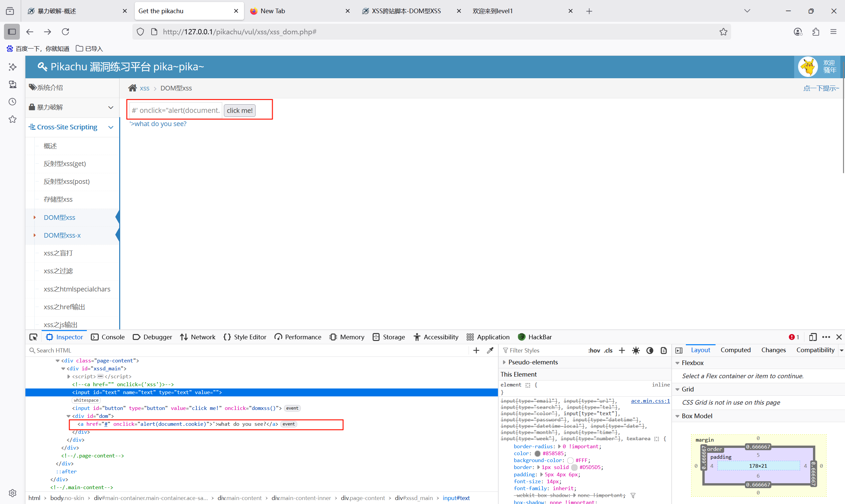Toggle the browser sidebar button
The width and height of the screenshot is (845, 504).
click(12, 32)
